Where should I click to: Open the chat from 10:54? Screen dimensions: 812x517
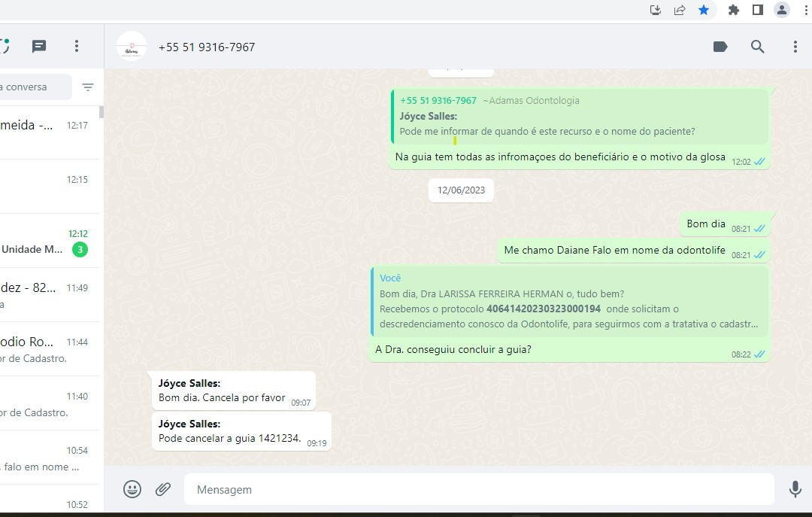pos(49,458)
